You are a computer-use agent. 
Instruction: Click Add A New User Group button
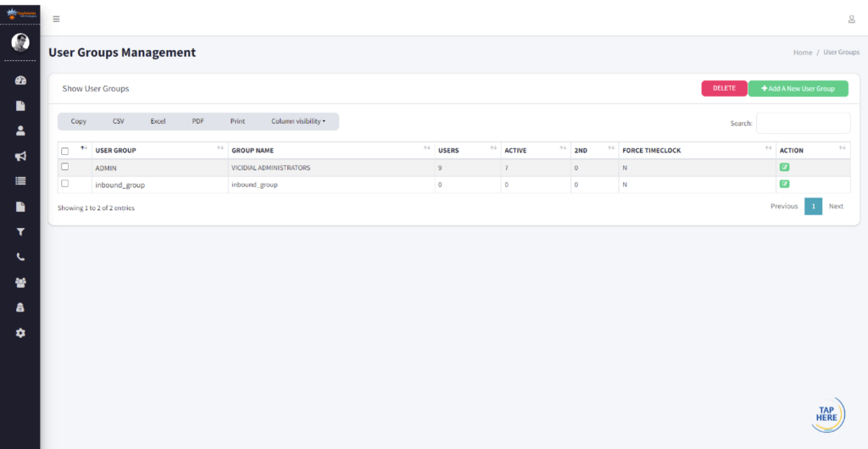click(798, 88)
